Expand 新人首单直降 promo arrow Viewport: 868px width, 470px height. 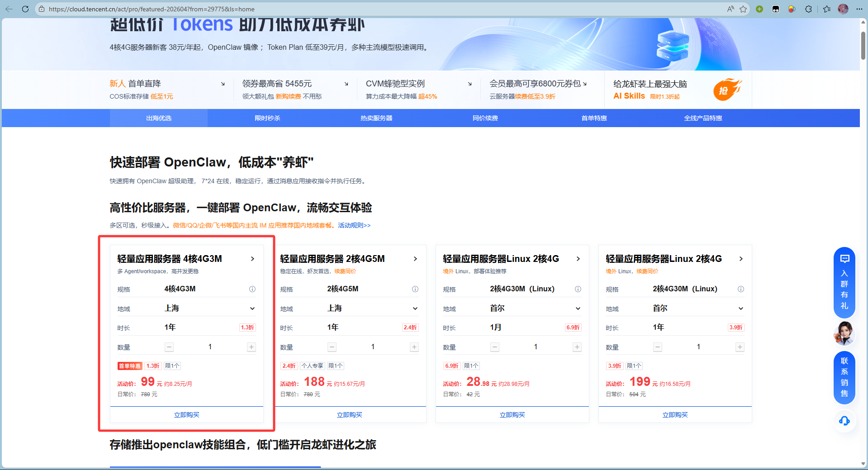223,84
